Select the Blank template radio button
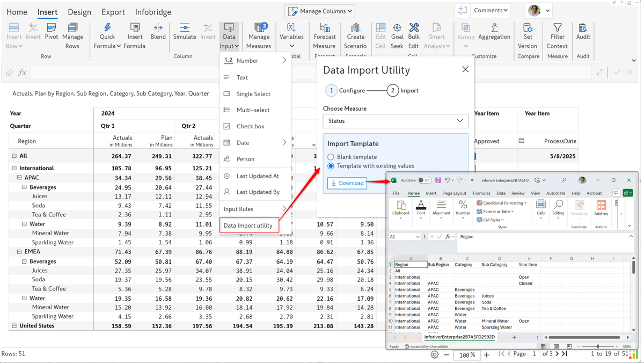This screenshot has width=644, height=363. pos(331,157)
